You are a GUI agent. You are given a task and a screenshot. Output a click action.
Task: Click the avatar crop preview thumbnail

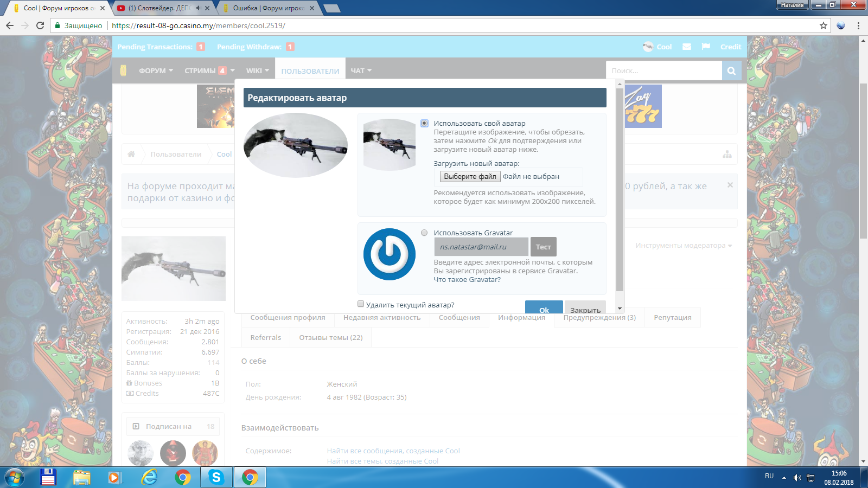click(390, 145)
